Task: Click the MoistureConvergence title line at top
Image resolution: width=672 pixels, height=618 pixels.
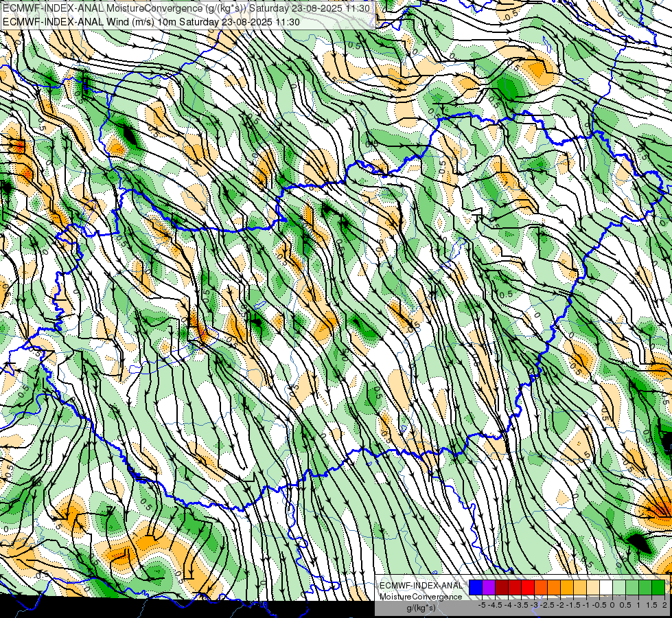Action: (187, 8)
